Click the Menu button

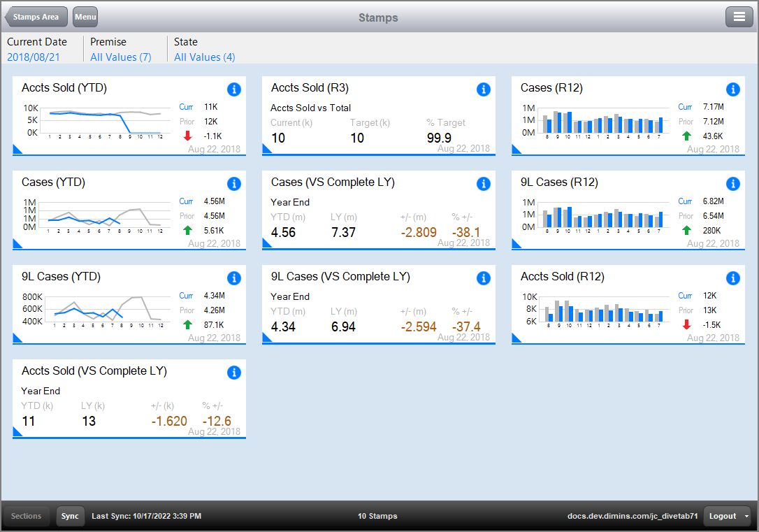[x=85, y=17]
